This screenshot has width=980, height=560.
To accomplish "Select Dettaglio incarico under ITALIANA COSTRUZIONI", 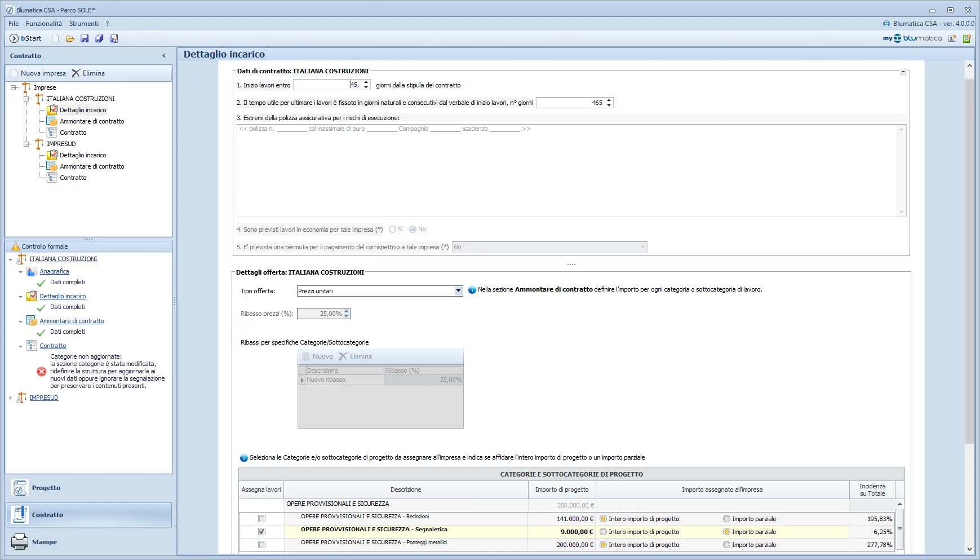I will [83, 110].
